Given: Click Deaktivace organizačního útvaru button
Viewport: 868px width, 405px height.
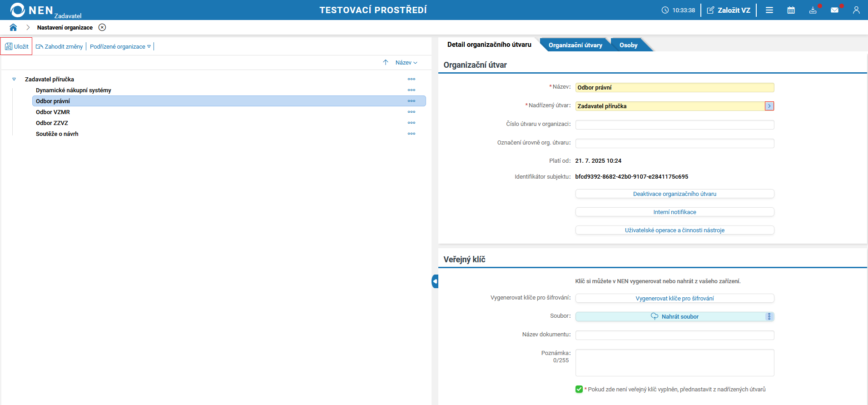Looking at the screenshot, I should click(x=675, y=194).
